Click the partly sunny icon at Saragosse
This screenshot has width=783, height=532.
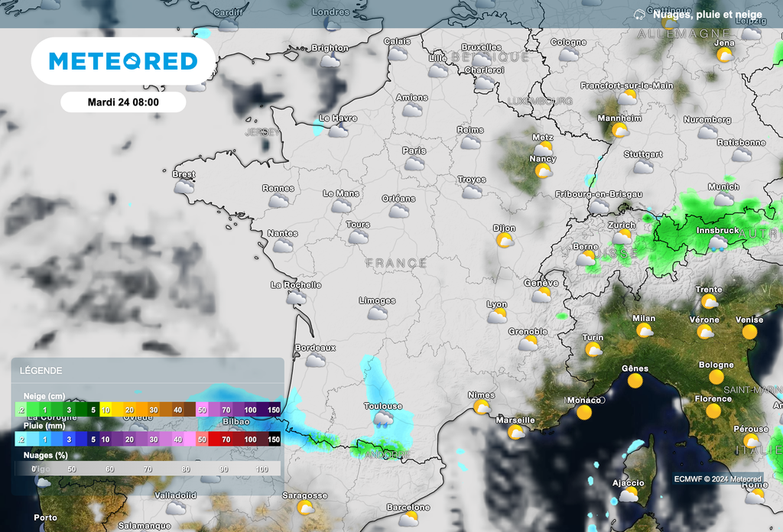pos(305,508)
